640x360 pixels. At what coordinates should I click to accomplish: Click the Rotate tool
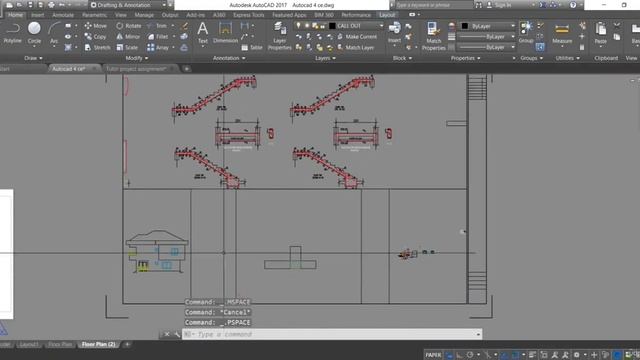(x=129, y=26)
